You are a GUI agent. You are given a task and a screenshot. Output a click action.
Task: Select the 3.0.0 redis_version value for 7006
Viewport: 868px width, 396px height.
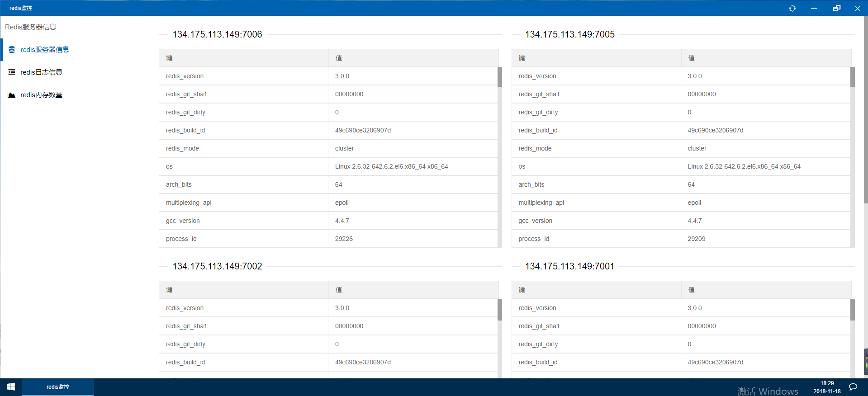pos(342,76)
